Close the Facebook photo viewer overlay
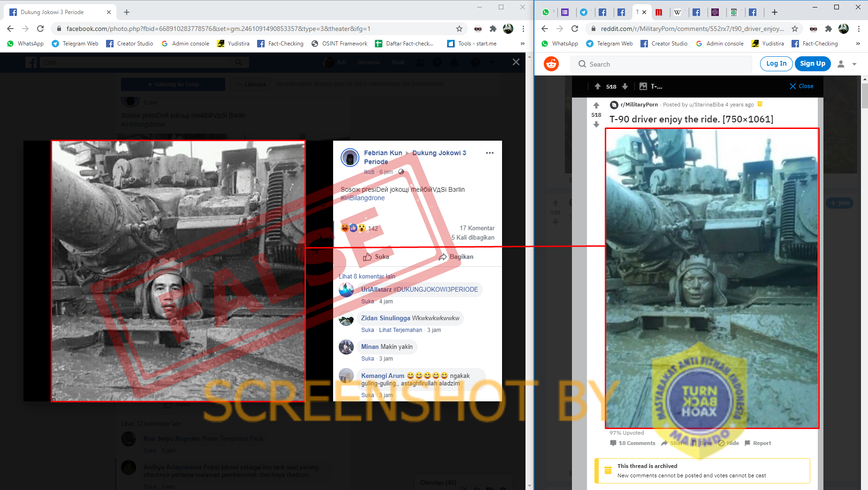Screen dimensions: 868x490 click(x=516, y=62)
